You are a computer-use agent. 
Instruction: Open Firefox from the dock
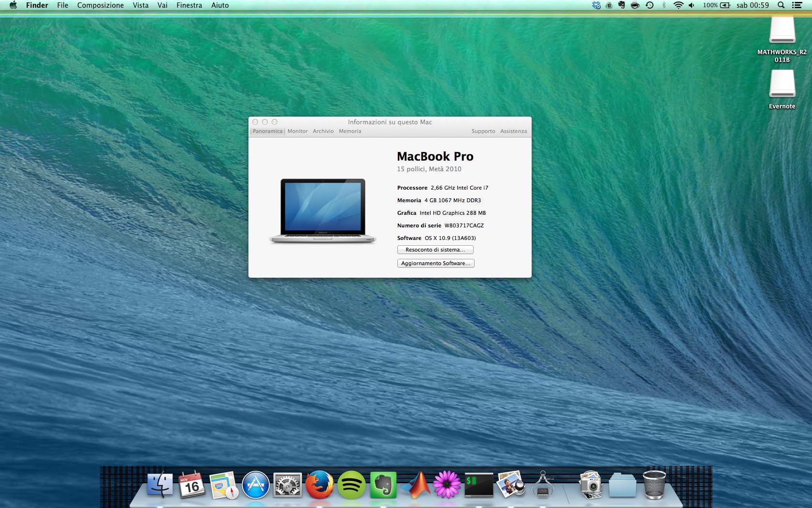tap(319, 485)
